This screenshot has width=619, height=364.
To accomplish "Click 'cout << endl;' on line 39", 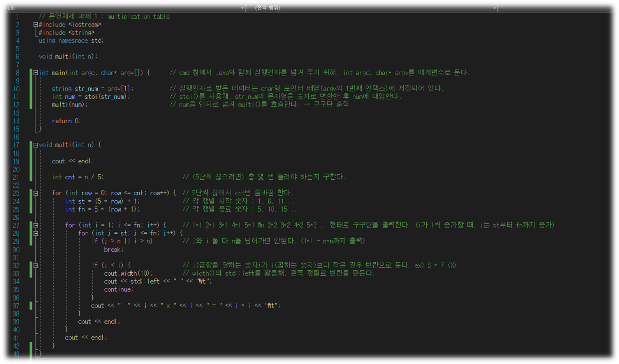I will tap(99, 322).
